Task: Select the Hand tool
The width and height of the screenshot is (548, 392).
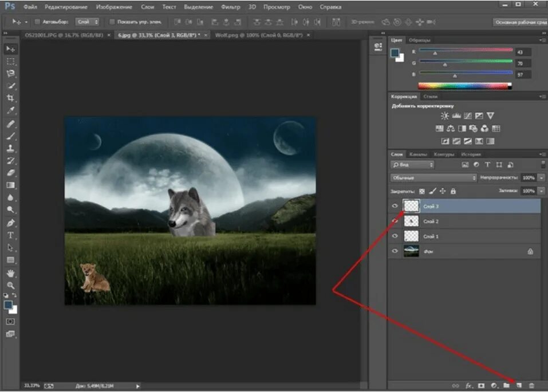Action: coord(10,273)
